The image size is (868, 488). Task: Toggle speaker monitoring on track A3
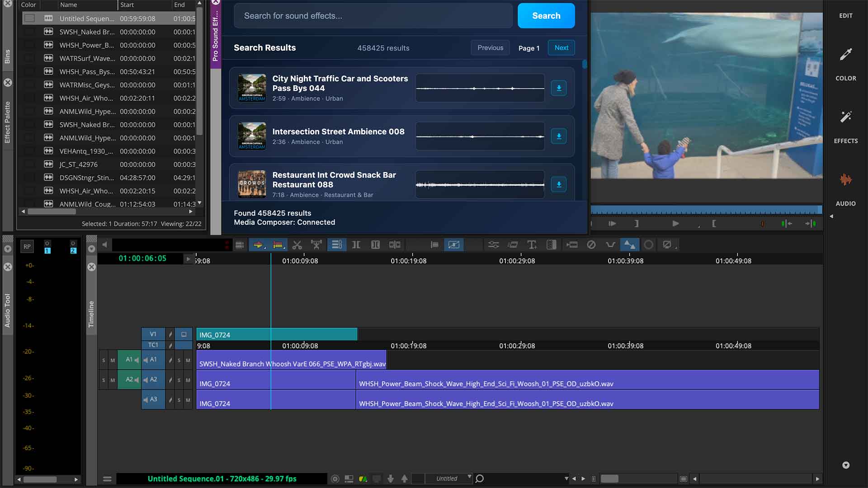pyautogui.click(x=145, y=400)
